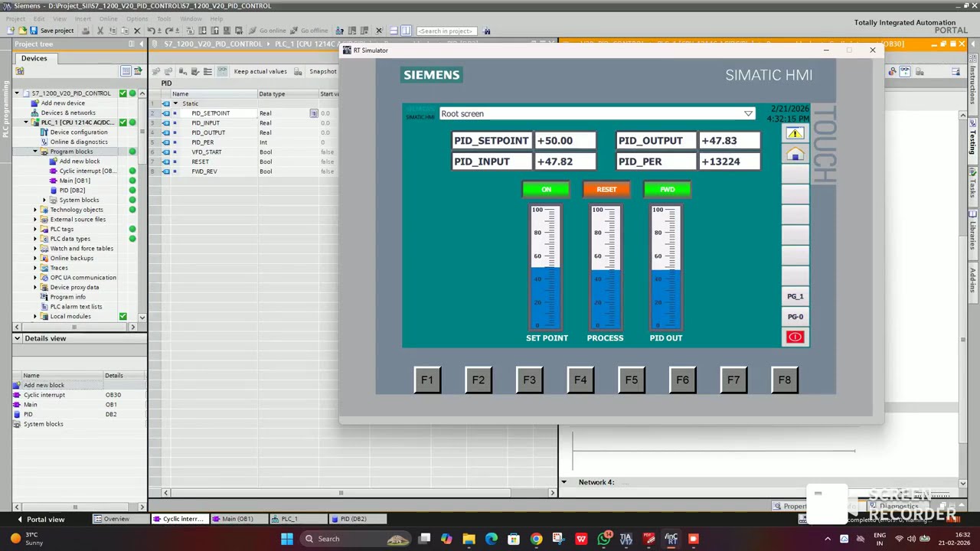
Task: Expand System blocks in project tree
Action: [x=44, y=200]
